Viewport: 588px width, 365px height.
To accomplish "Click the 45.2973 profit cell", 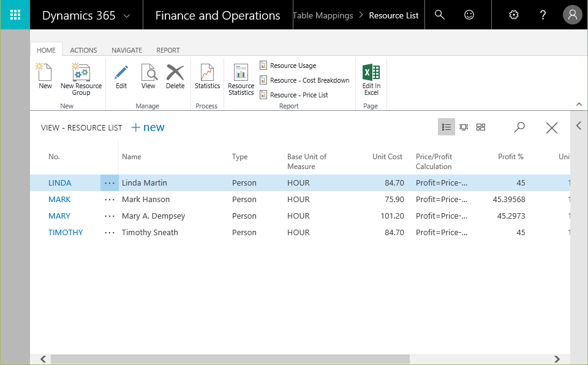I will pos(511,216).
